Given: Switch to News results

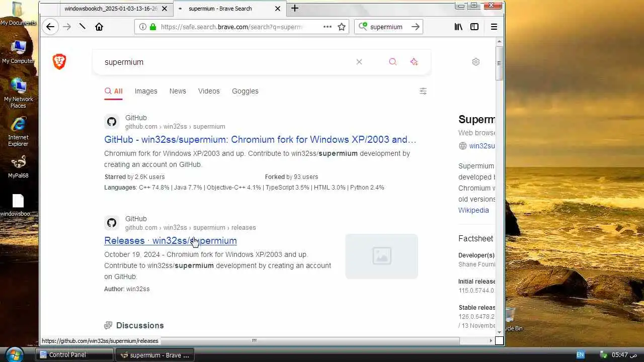Looking at the screenshot, I should [178, 91].
